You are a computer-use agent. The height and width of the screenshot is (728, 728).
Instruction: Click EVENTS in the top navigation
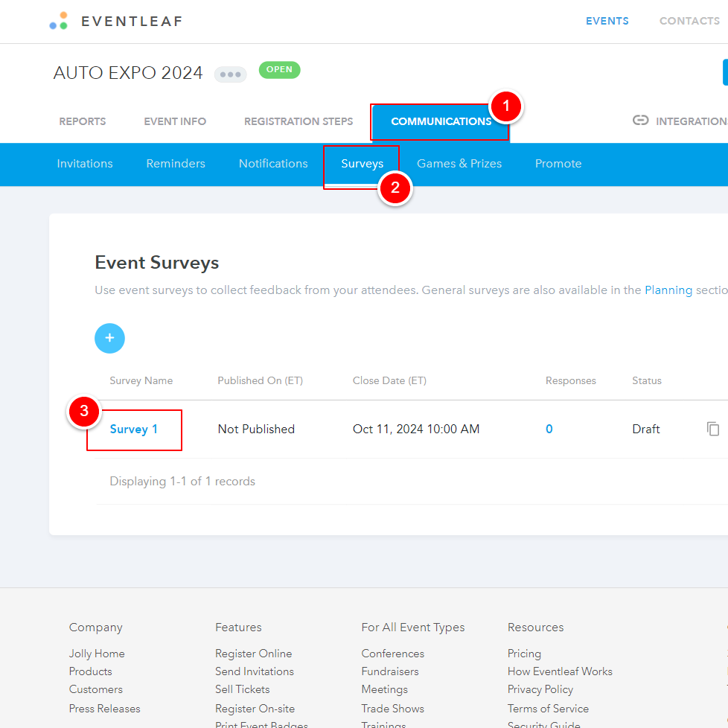607,21
